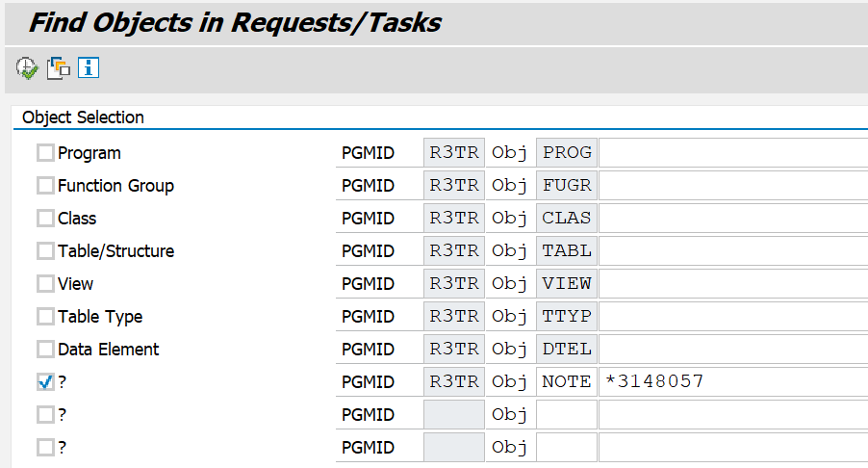Tick the Function Group checkbox
The width and height of the screenshot is (868, 468).
coord(45,186)
